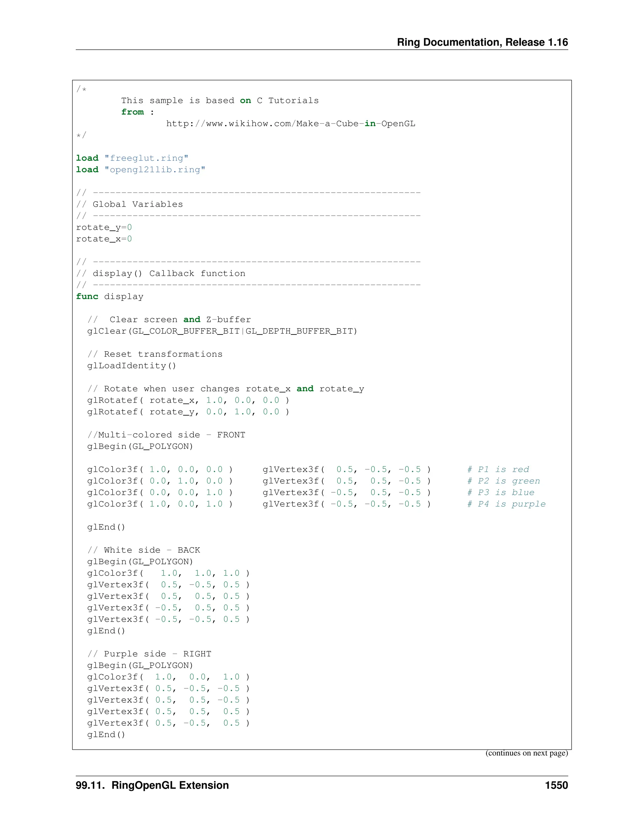Click the '99.11. RingOpenGL Extension' footer title
The height and width of the screenshot is (833, 644).
coord(152,785)
